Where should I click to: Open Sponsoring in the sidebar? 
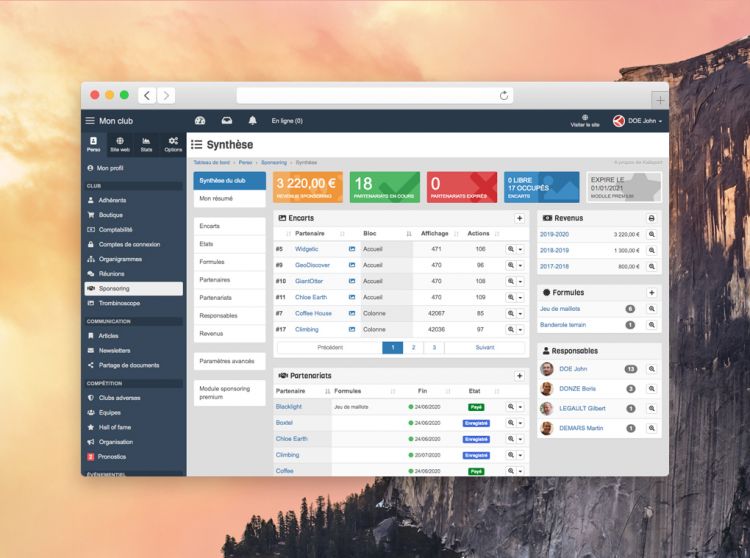(x=134, y=288)
